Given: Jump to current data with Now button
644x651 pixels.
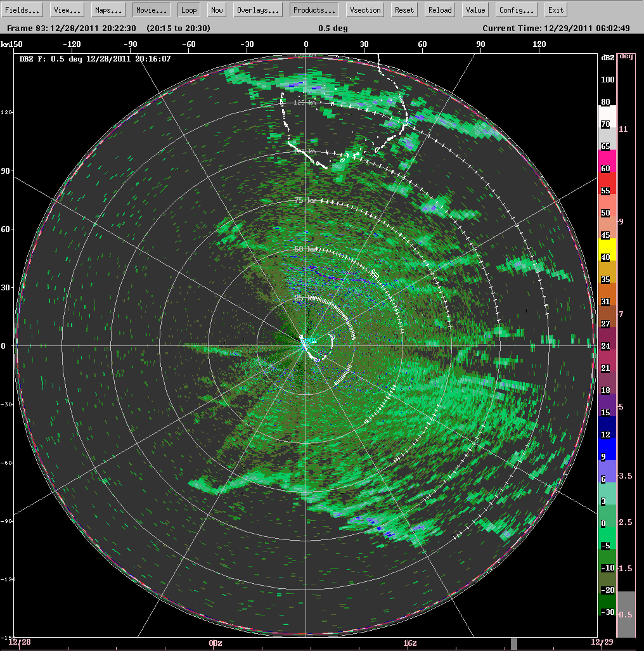Looking at the screenshot, I should click(216, 9).
